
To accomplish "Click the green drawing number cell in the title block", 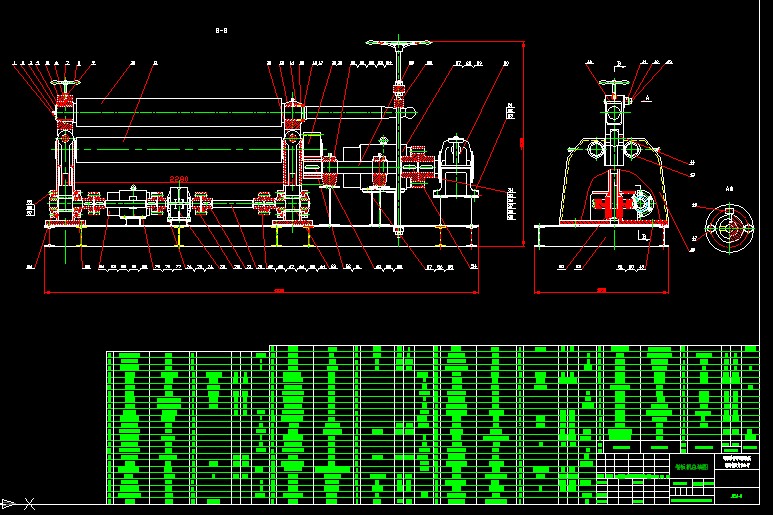I will pos(737,496).
